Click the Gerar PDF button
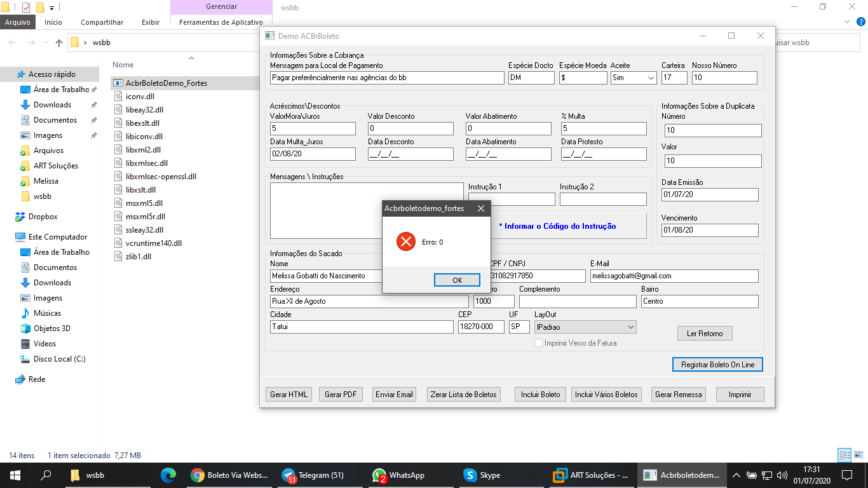The width and height of the screenshot is (868, 488). (x=341, y=395)
